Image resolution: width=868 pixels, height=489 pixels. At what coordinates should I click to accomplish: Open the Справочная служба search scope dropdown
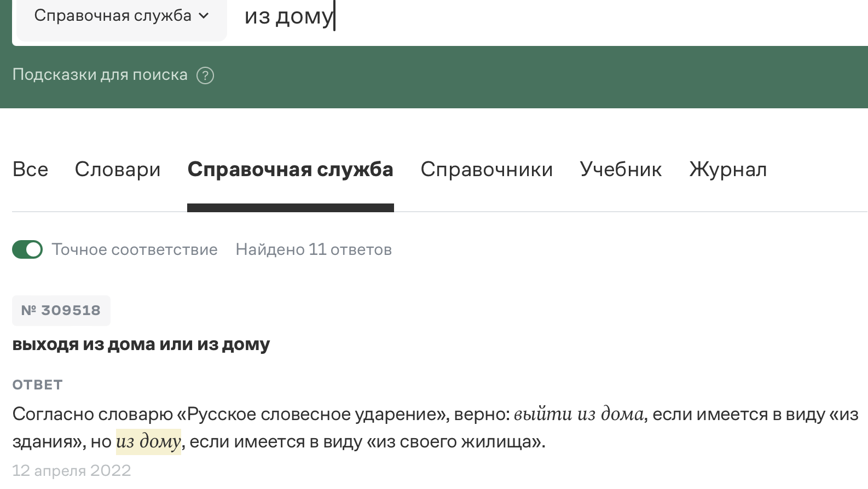121,16
